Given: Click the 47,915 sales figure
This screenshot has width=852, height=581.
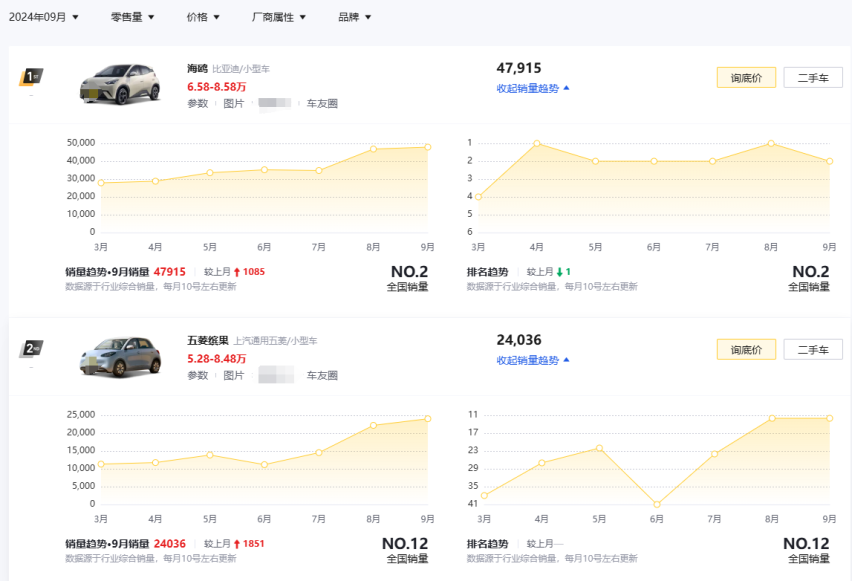Looking at the screenshot, I should (519, 68).
